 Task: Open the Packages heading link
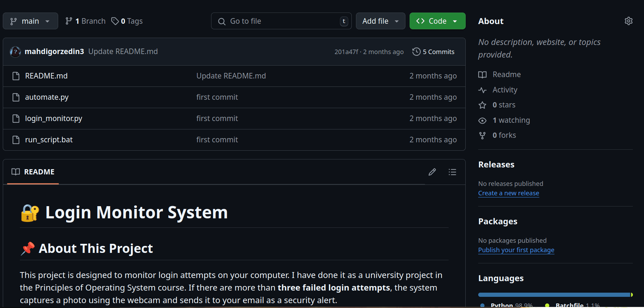click(x=498, y=221)
